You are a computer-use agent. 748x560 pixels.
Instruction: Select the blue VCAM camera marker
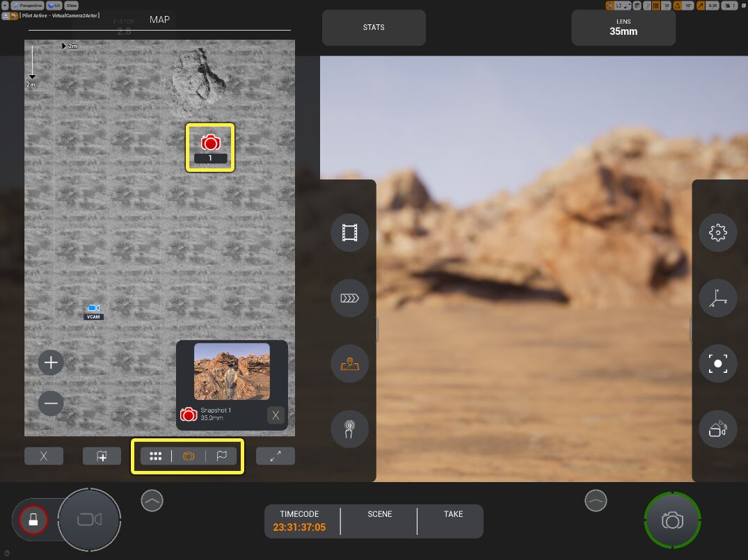tap(93, 312)
